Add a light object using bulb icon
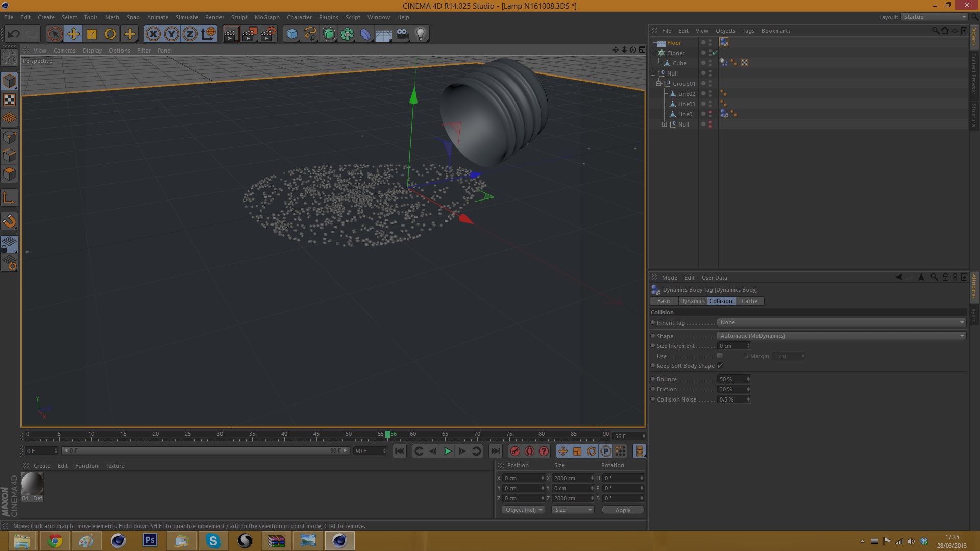 [x=421, y=34]
